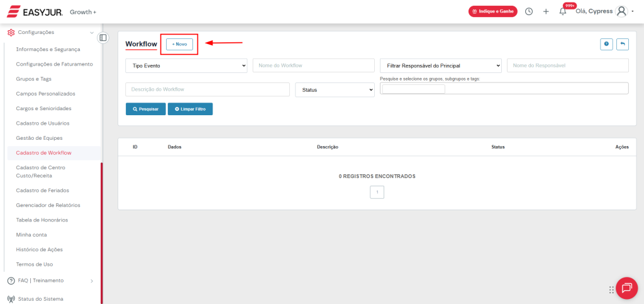Open Cadastro de Usuários in sidebar
Image resolution: width=644 pixels, height=304 pixels.
coord(43,123)
